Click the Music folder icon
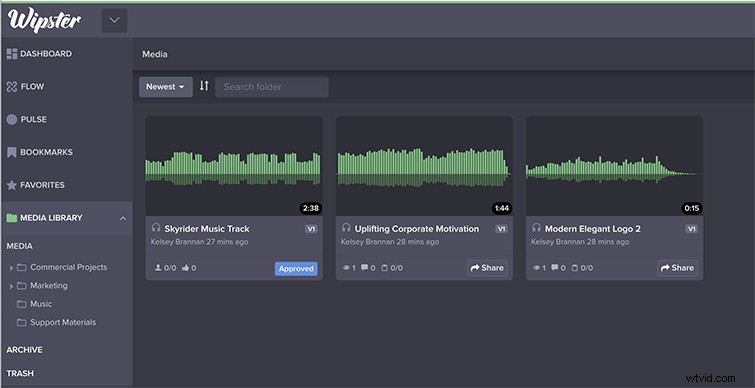 coord(22,304)
